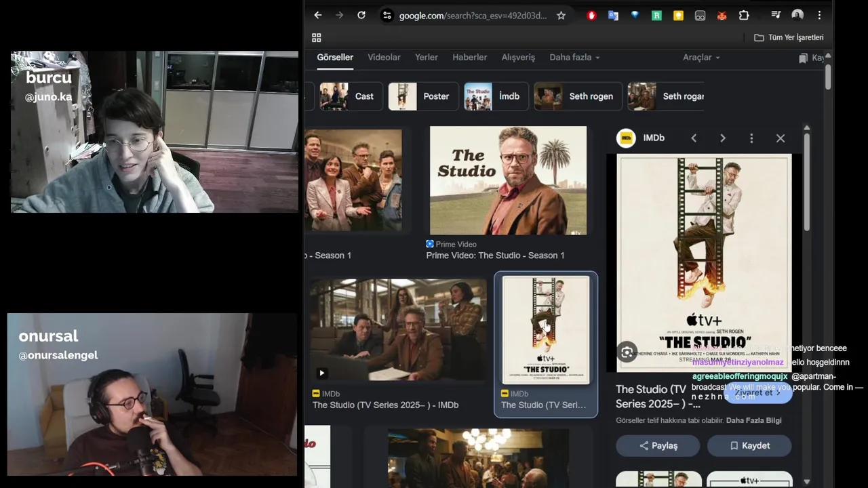
Task: Click the address bar URL field
Action: click(x=474, y=15)
